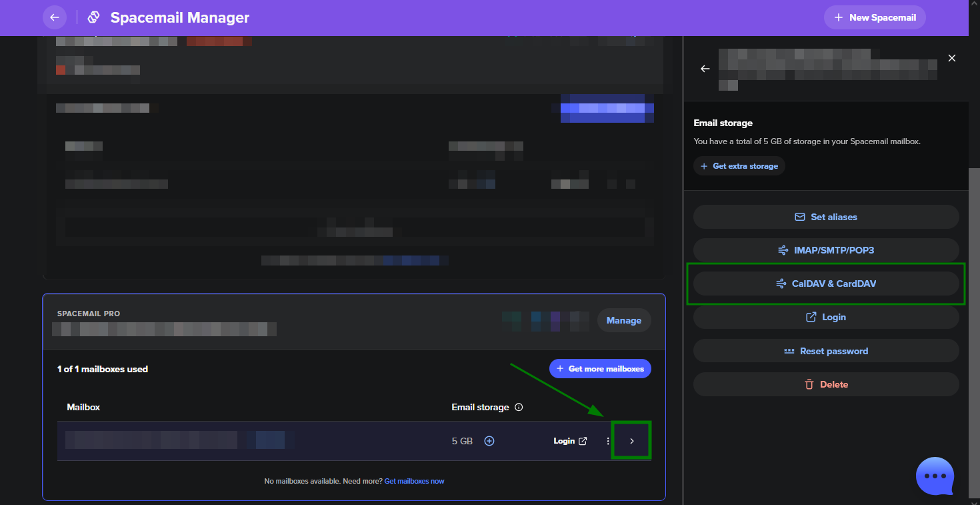Click Get more mailboxes button
Screen dimensions: 980x505
600,369
